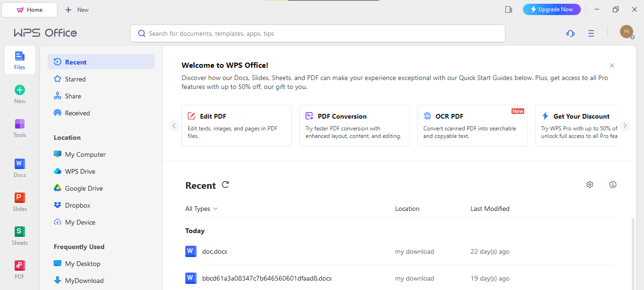Open Recent list settings gear

point(590,185)
